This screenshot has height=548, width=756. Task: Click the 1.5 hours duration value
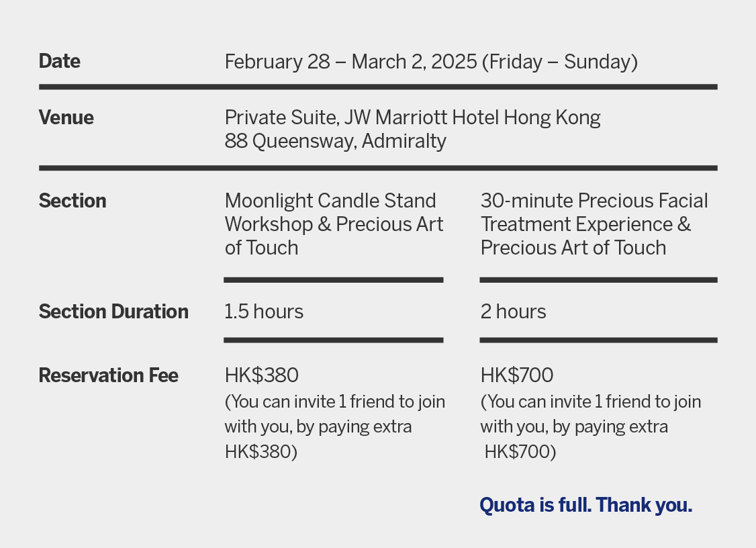(264, 312)
